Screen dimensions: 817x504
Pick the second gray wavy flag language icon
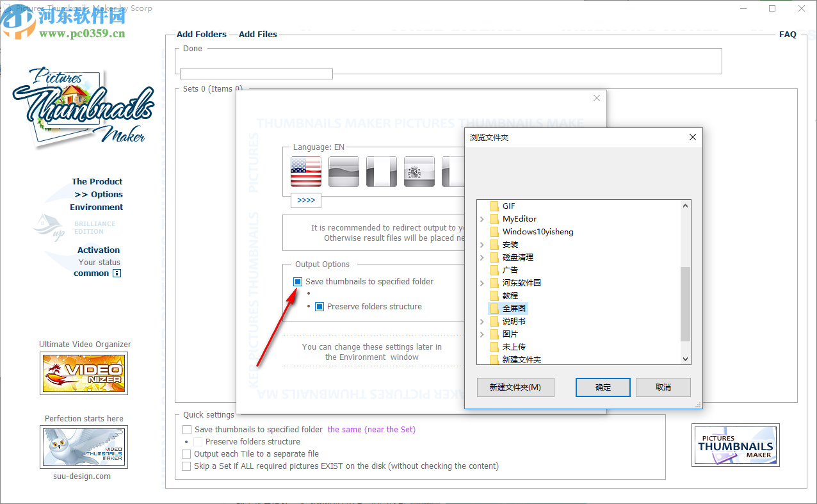click(x=344, y=172)
